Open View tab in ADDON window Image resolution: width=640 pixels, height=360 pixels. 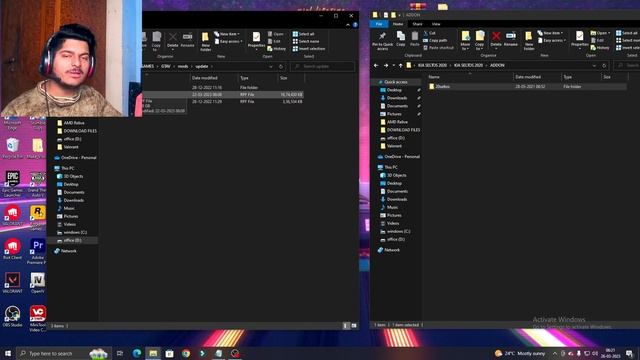pos(436,24)
